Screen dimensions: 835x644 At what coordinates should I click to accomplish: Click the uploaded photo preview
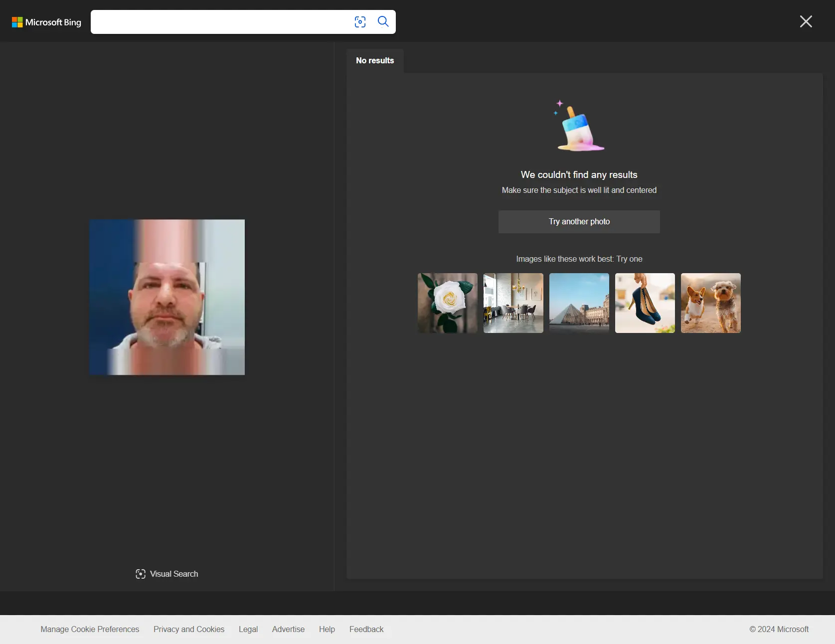(167, 297)
